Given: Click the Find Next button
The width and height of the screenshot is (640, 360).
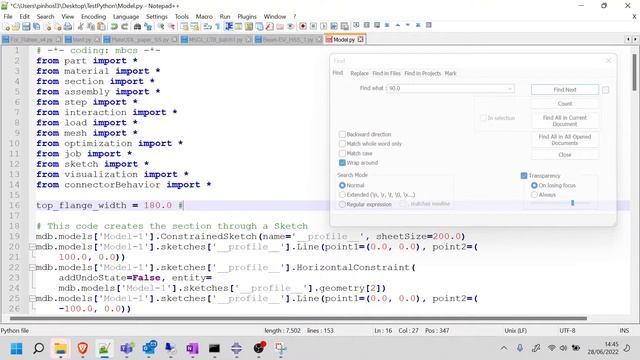Looking at the screenshot, I should pyautogui.click(x=565, y=89).
